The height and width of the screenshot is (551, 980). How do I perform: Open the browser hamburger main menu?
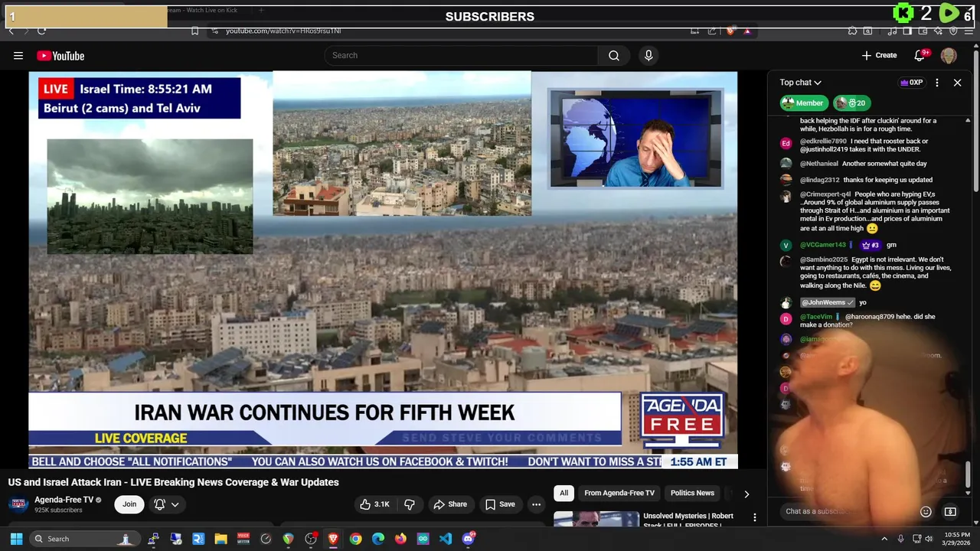point(968,31)
